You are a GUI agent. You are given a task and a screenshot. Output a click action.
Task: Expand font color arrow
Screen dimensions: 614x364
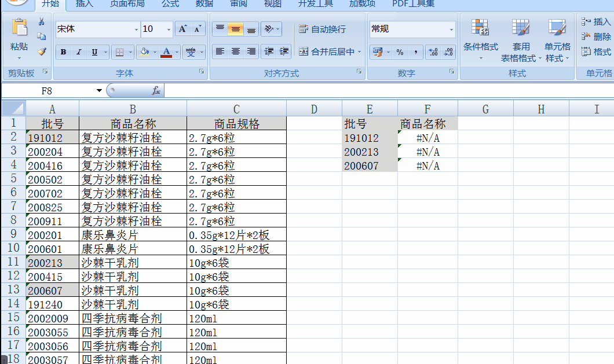coord(177,52)
